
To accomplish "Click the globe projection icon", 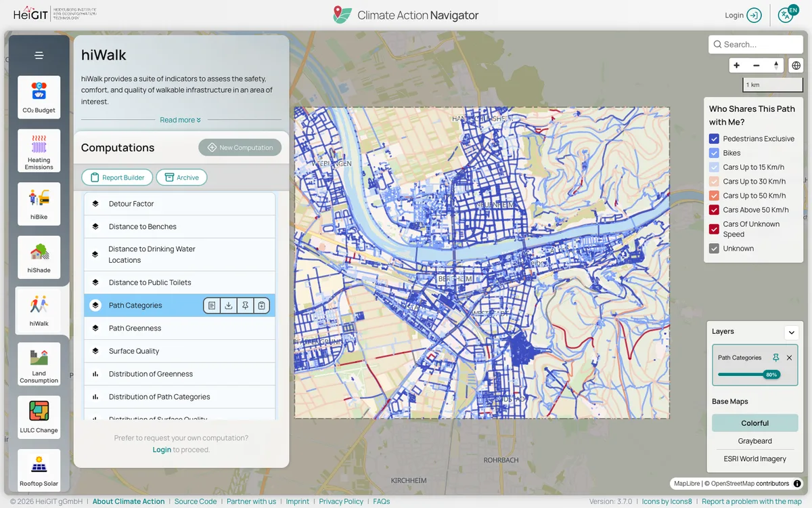I will tap(796, 66).
